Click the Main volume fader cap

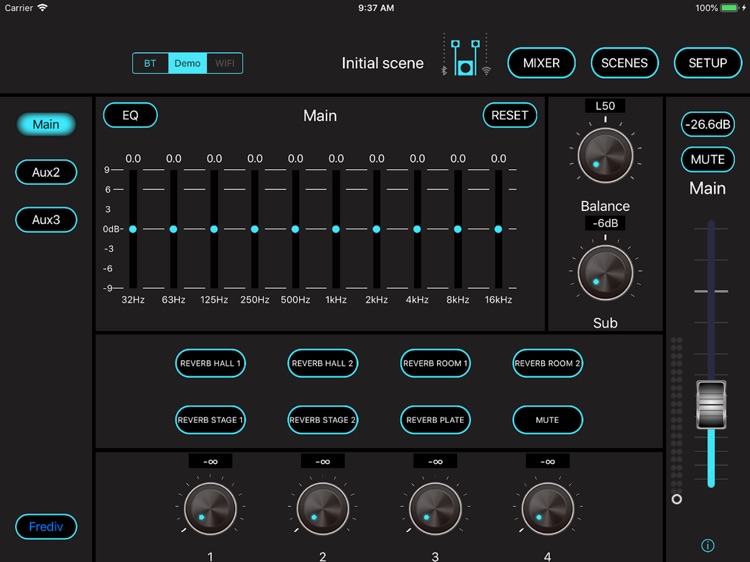[711, 405]
